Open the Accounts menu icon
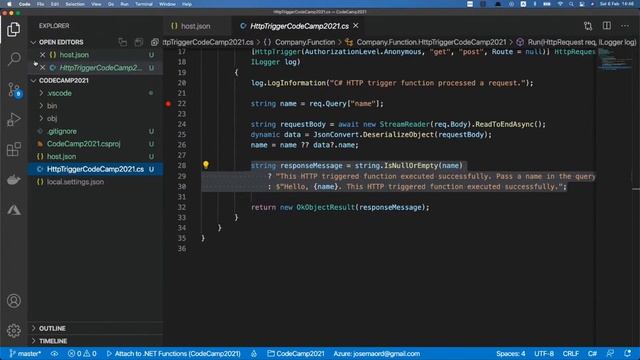 13,301
